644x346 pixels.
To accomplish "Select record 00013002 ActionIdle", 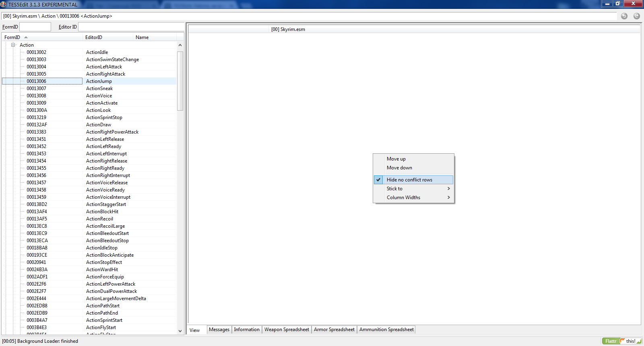I will tap(89, 52).
